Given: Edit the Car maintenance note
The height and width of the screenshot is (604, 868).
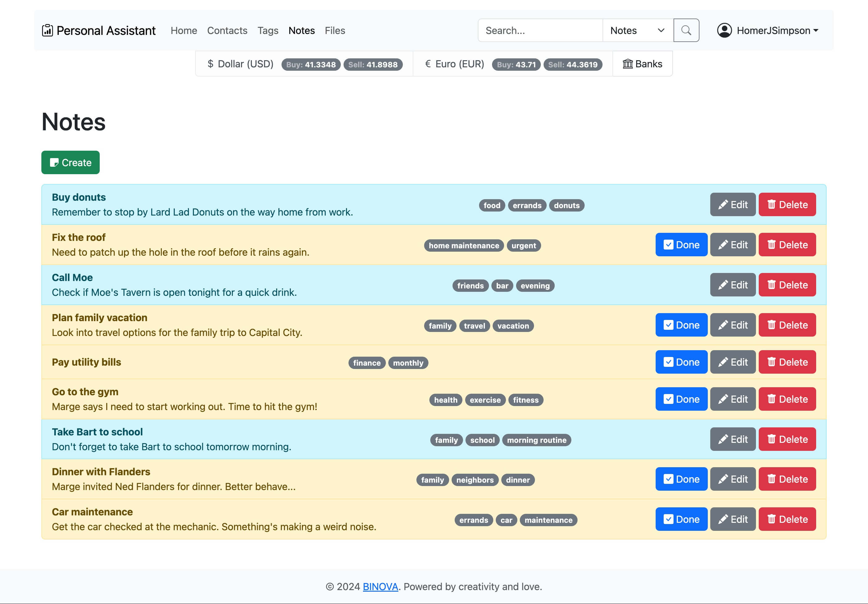Looking at the screenshot, I should click(733, 519).
